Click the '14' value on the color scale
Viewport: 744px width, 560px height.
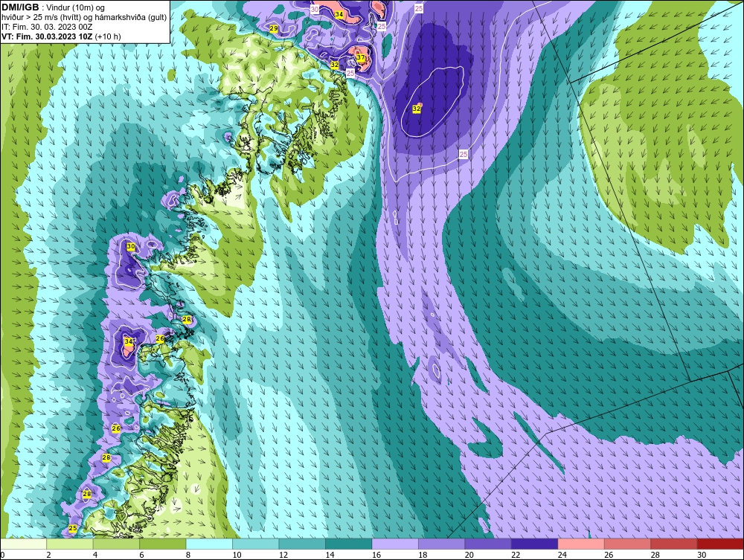(x=330, y=555)
